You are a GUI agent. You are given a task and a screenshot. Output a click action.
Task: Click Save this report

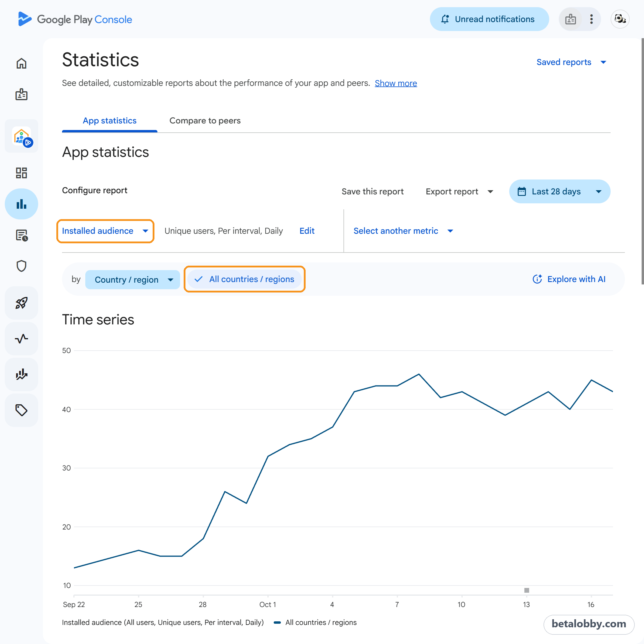pyautogui.click(x=372, y=191)
